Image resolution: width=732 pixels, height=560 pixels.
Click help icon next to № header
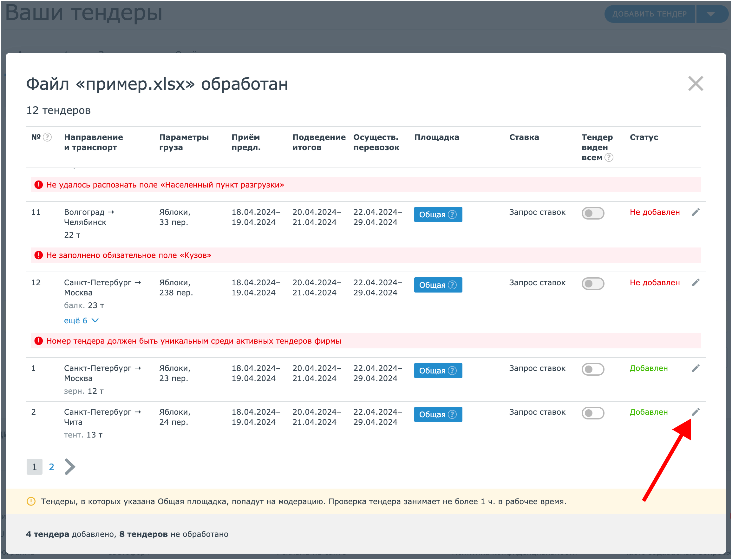click(47, 137)
